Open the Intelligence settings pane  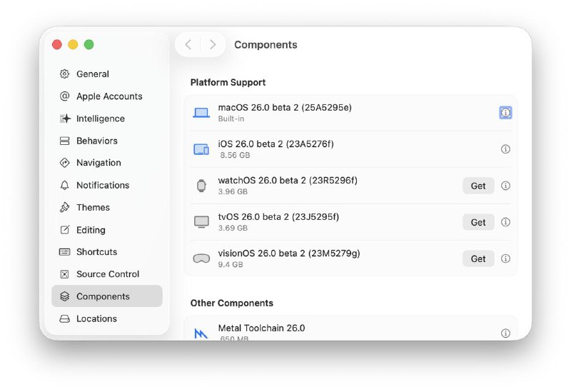click(x=100, y=119)
